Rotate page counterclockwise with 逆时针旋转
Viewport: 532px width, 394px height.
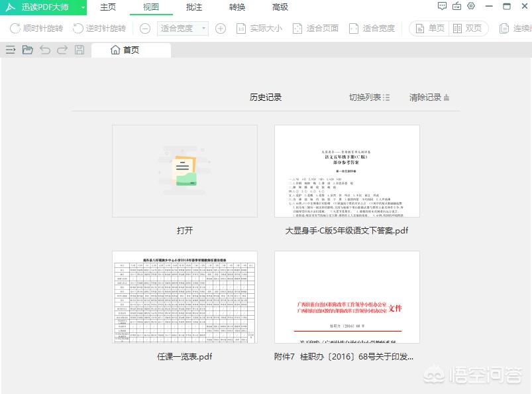point(99,29)
